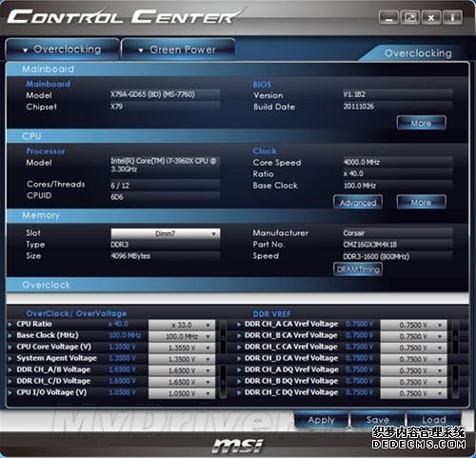
Task: Open DDR CH_C CA Vref Voltage dropdown
Action: coord(413,348)
